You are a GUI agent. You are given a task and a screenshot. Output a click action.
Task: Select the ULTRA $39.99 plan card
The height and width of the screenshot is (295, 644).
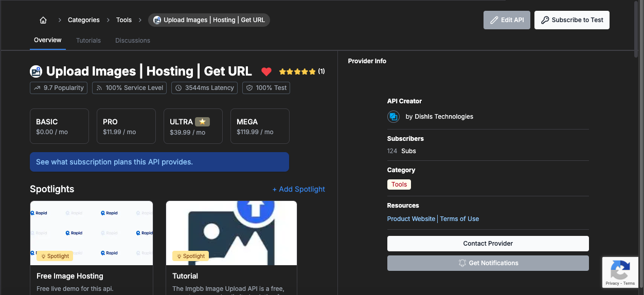click(x=193, y=126)
